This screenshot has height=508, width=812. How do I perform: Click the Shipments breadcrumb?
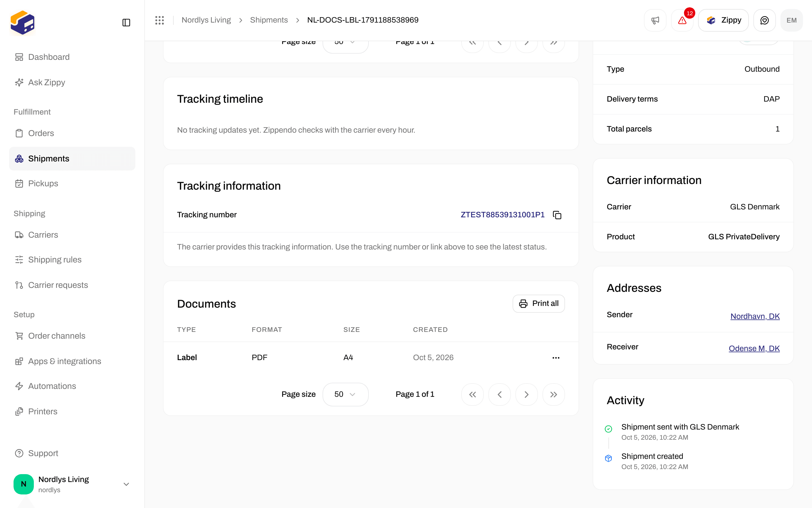point(269,20)
